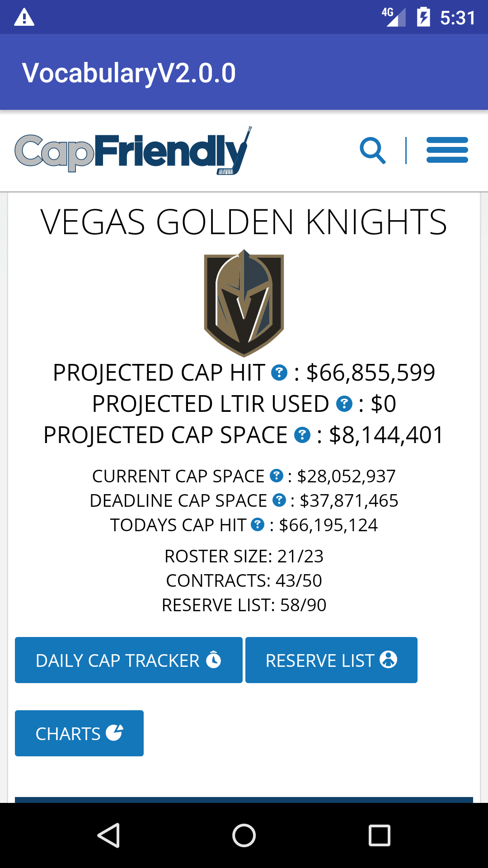The width and height of the screenshot is (488, 868).
Task: Show help for Projected LTIR Used
Action: click(x=344, y=404)
